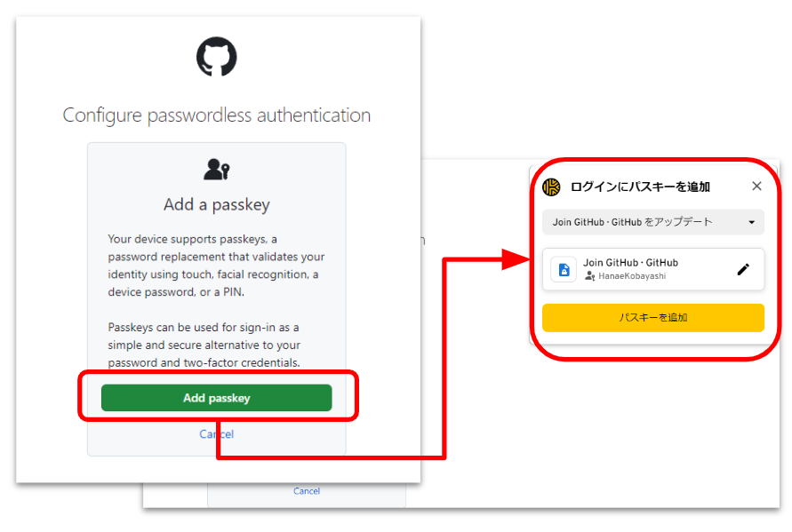The height and width of the screenshot is (532, 792).
Task: Click the person-with-key passkey icon
Action: coord(217,170)
